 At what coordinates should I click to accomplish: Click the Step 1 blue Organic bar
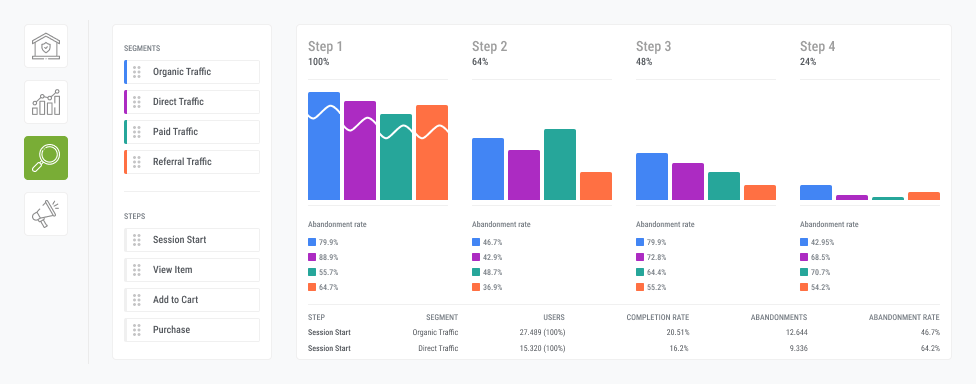(324, 146)
